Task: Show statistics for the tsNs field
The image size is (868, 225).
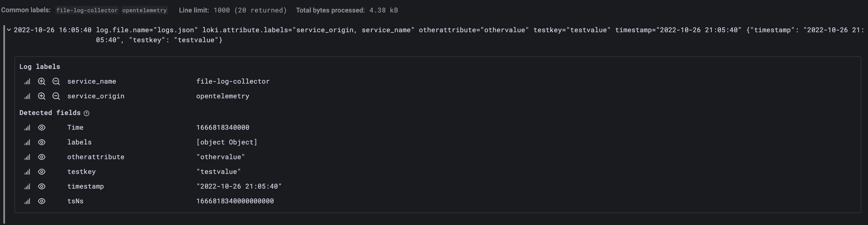Action: (x=27, y=201)
